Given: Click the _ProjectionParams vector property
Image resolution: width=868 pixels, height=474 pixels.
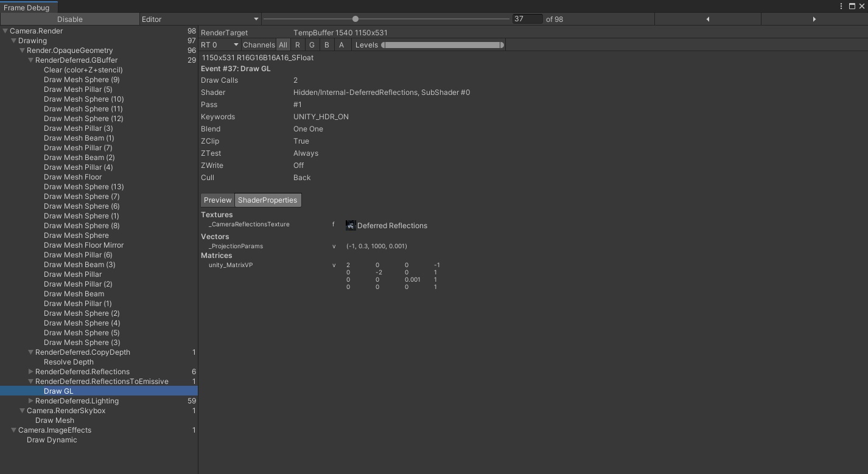Looking at the screenshot, I should 236,246.
